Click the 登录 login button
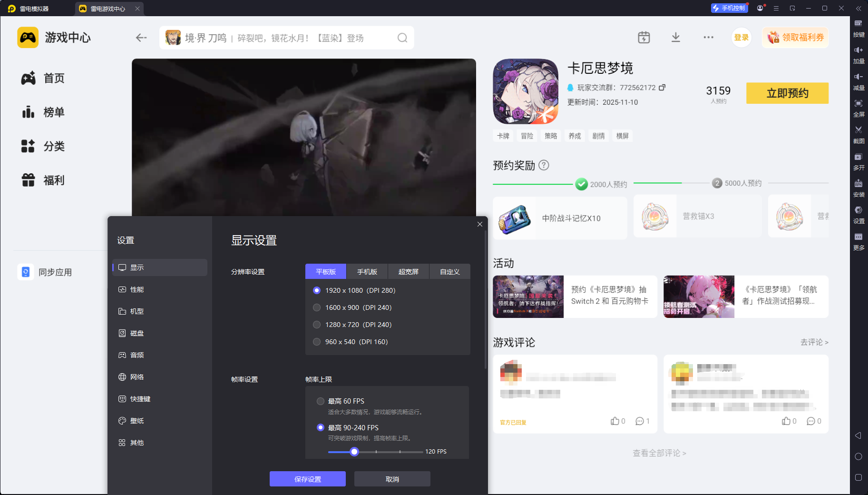This screenshot has height=495, width=868. (741, 38)
